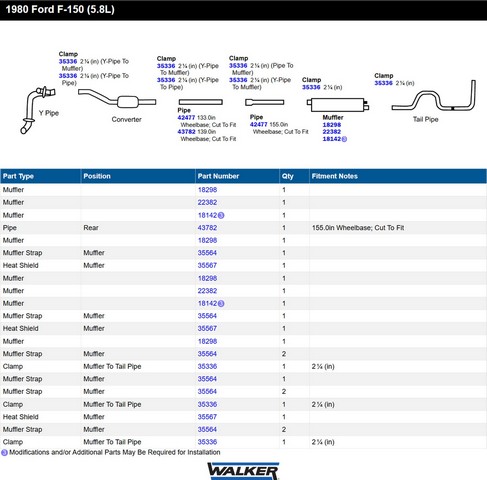The width and height of the screenshot is (487, 480).
Task: Click the Part Type column header
Action: pyautogui.click(x=40, y=176)
